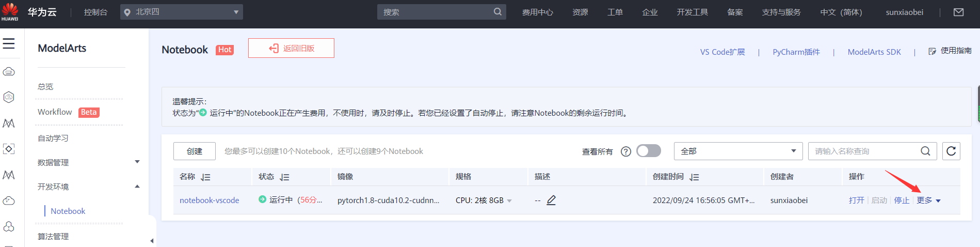Click the 创建 button
Screen dimensions: 980x247
(x=194, y=151)
